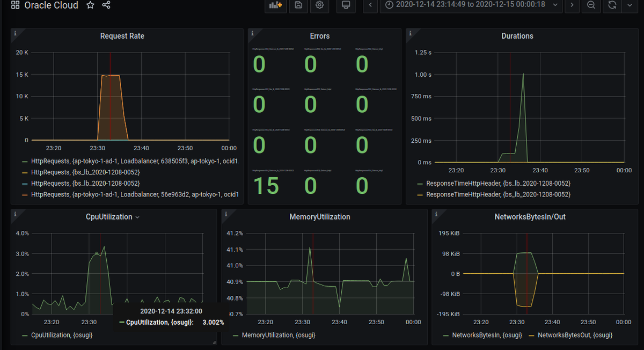The width and height of the screenshot is (644, 350).
Task: Star the Oracle Cloud dashboard as favorite
Action: (90, 5)
